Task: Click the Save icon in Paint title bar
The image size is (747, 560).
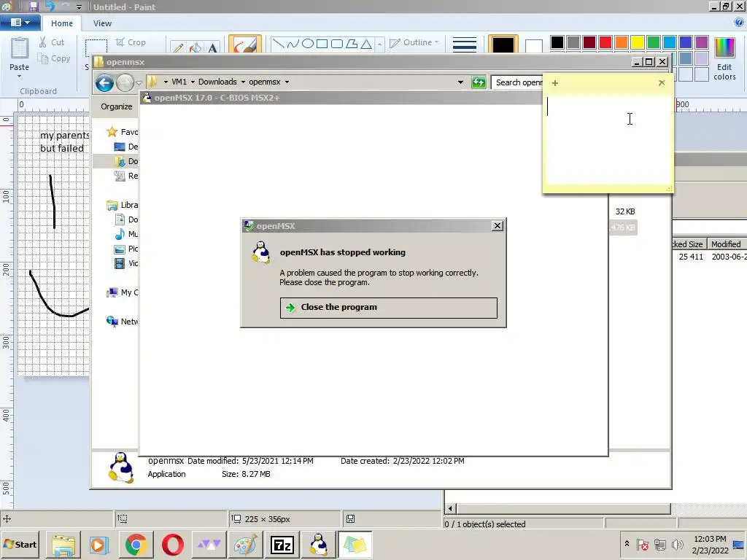Action: coord(34,7)
